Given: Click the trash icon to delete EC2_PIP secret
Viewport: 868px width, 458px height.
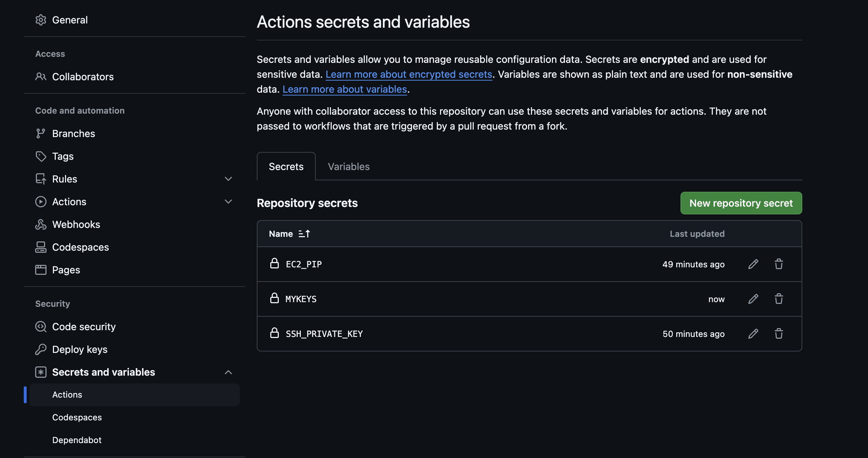Looking at the screenshot, I should [x=779, y=264].
